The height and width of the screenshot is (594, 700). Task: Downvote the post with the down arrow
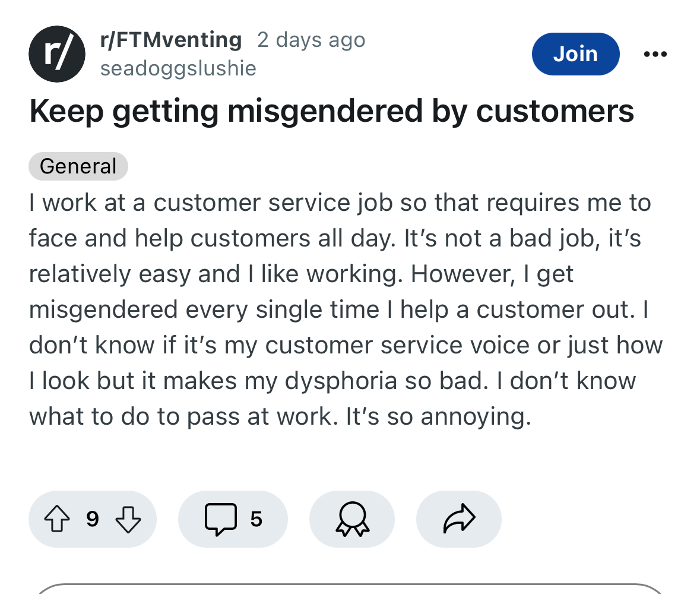(128, 519)
